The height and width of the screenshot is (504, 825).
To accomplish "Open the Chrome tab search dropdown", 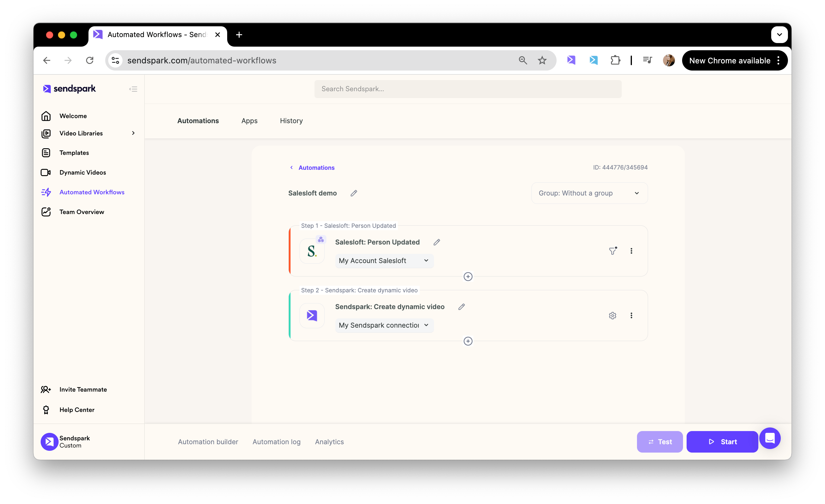I will click(x=780, y=34).
